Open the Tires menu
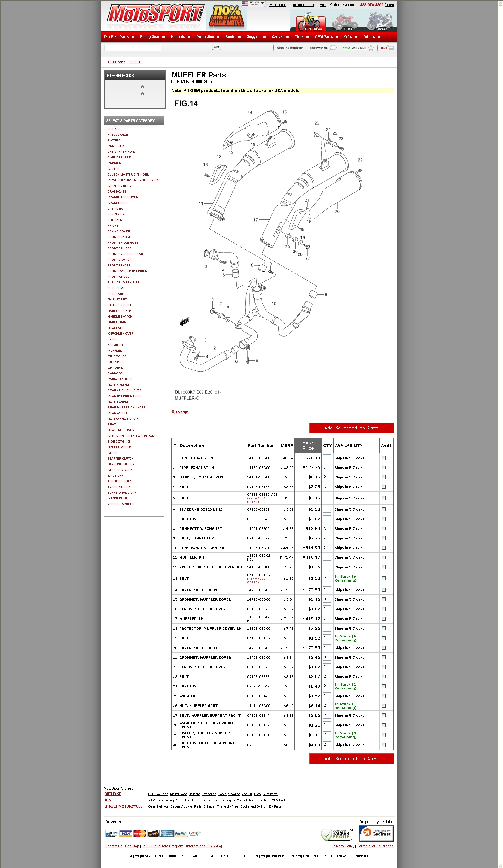Screen dimensions: 503x868 coord(299,37)
